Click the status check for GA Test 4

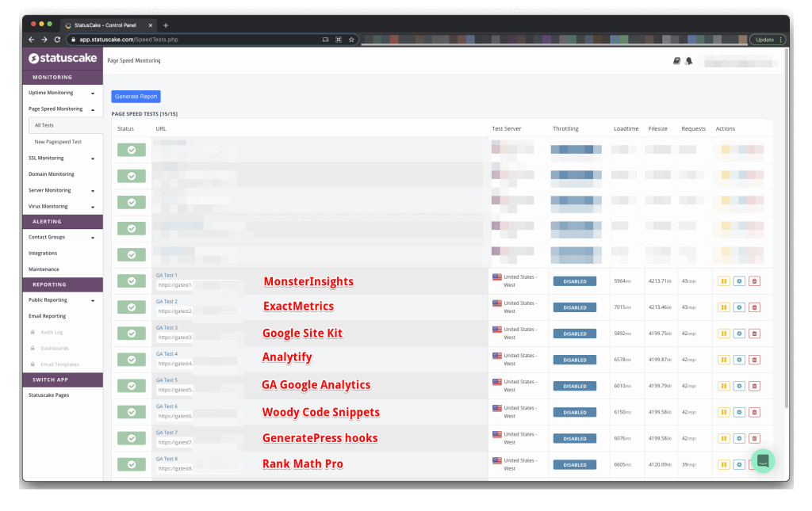coord(132,360)
